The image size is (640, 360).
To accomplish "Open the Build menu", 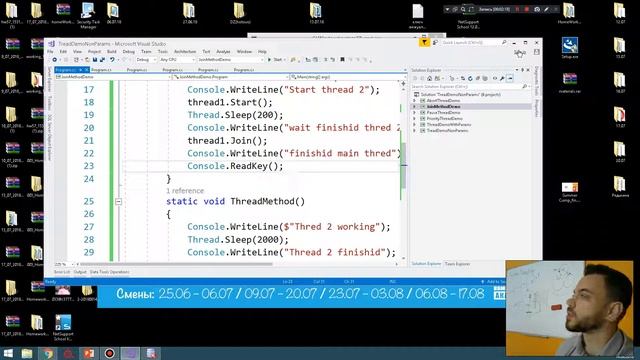I will coord(111,51).
